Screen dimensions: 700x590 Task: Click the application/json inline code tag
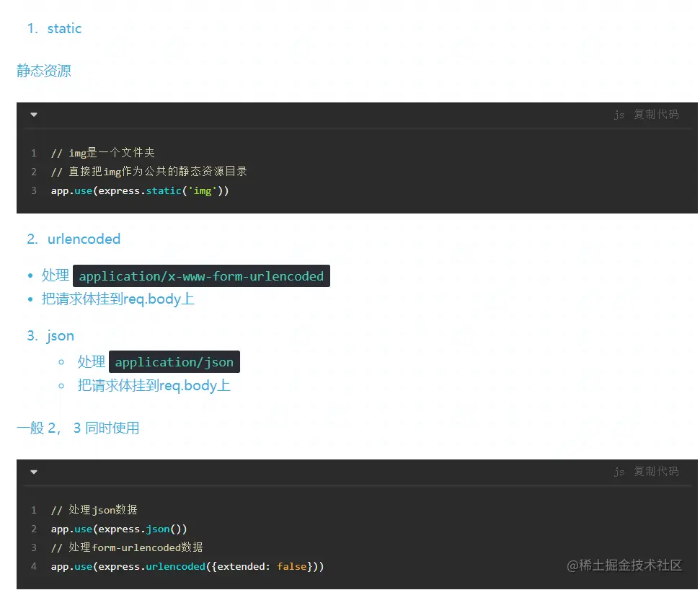[174, 362]
